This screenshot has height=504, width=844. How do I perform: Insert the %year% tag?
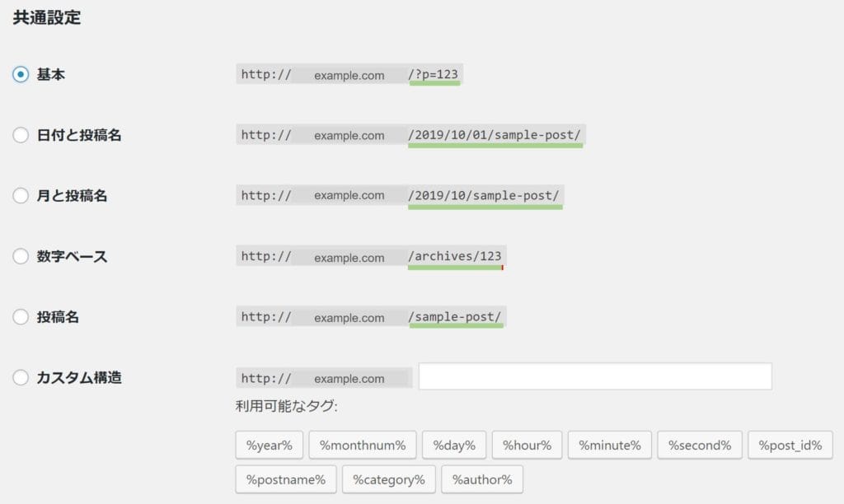click(270, 446)
